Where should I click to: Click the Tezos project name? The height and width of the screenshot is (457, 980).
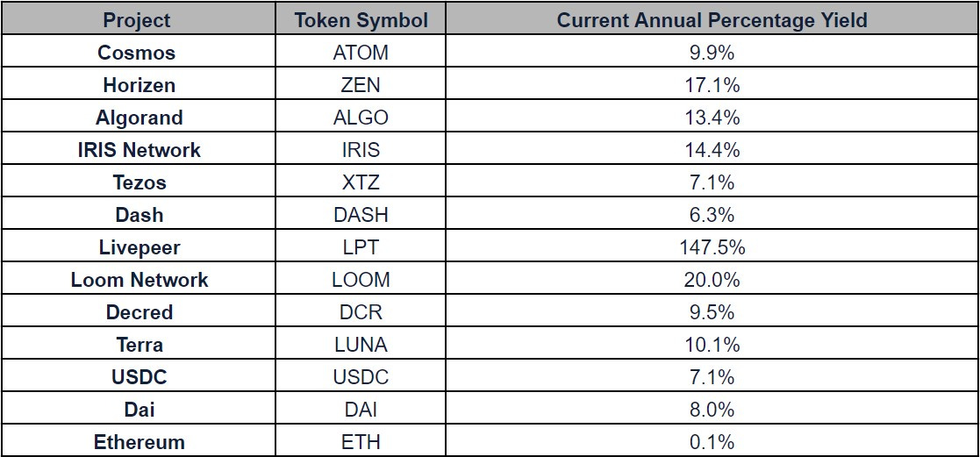[139, 182]
